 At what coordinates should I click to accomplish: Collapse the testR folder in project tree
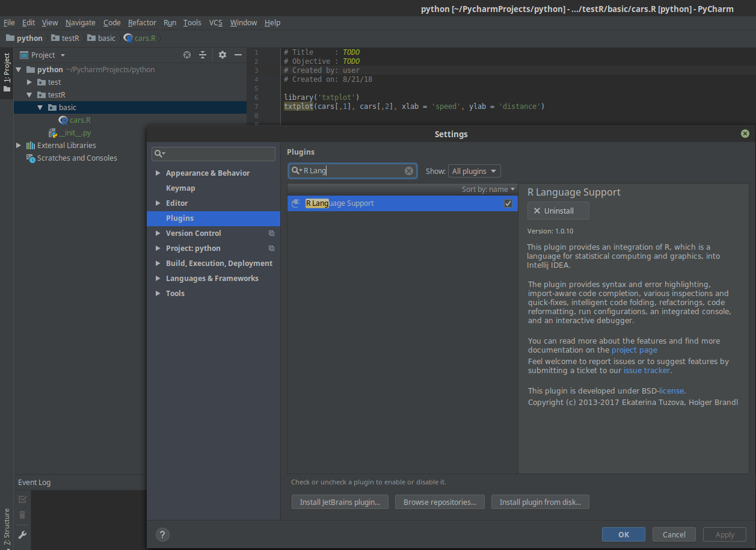tap(29, 95)
